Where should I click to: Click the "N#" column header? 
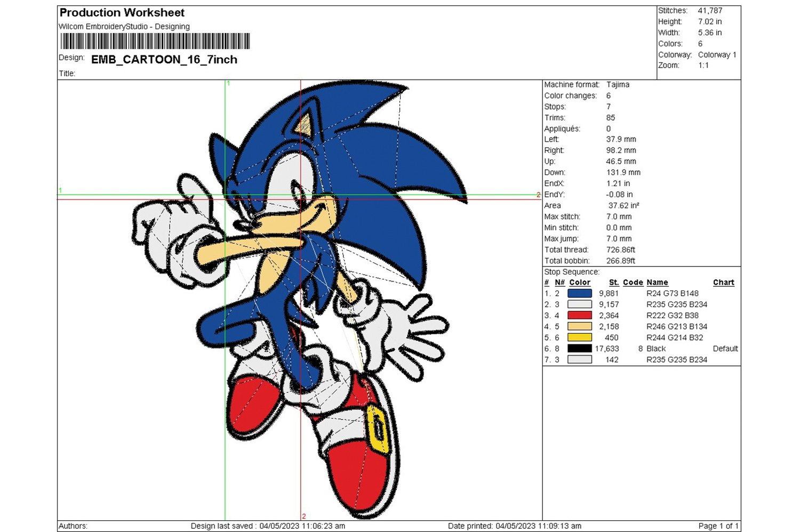(x=559, y=283)
